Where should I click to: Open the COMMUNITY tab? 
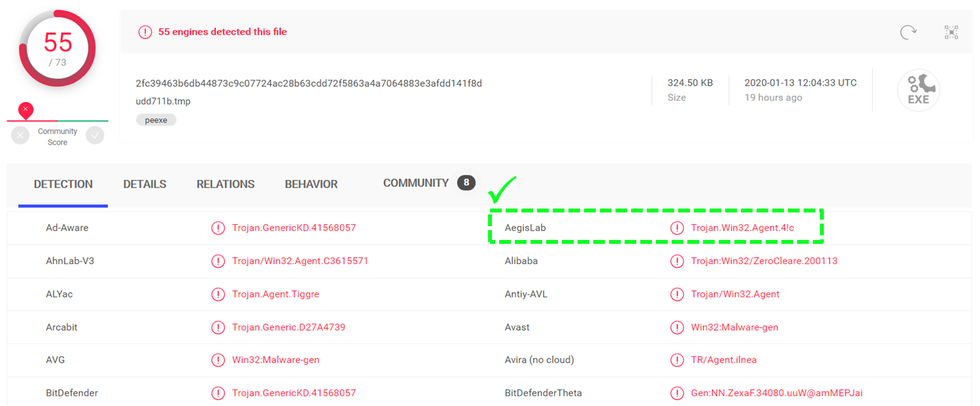(x=416, y=183)
